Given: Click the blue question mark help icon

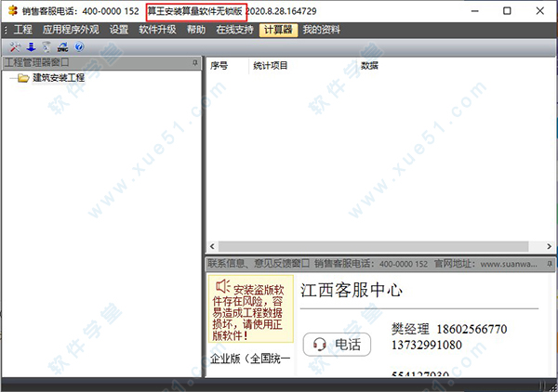Looking at the screenshot, I should pyautogui.click(x=79, y=46).
